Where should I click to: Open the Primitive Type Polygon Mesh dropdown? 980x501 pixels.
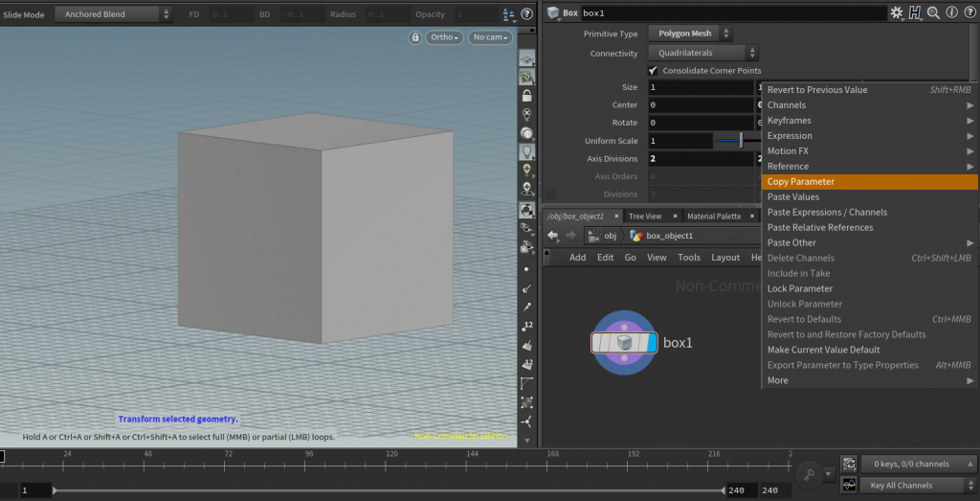[690, 34]
